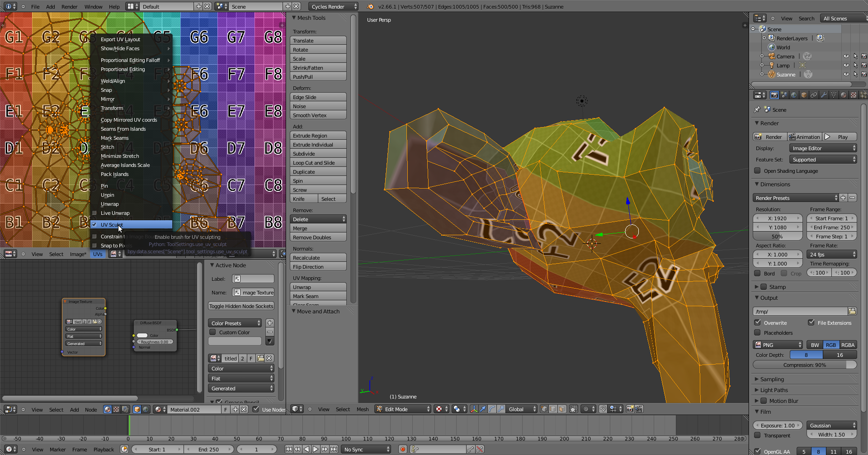This screenshot has height=455, width=868.
Task: Expand the Camera item in outliner
Action: tap(762, 56)
